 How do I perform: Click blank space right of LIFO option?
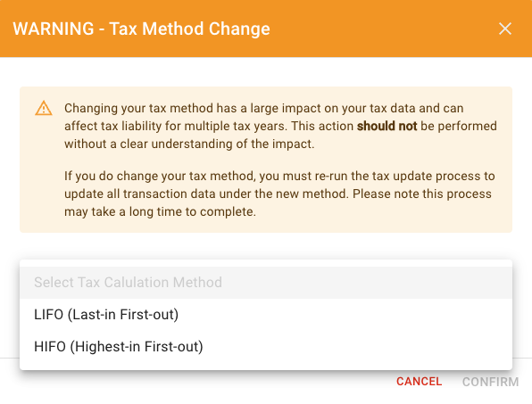(343, 315)
